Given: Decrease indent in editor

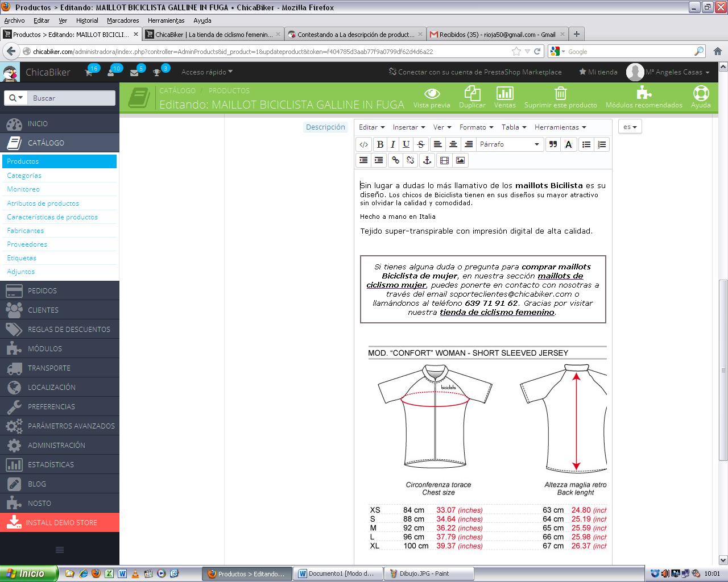Looking at the screenshot, I should 364,160.
